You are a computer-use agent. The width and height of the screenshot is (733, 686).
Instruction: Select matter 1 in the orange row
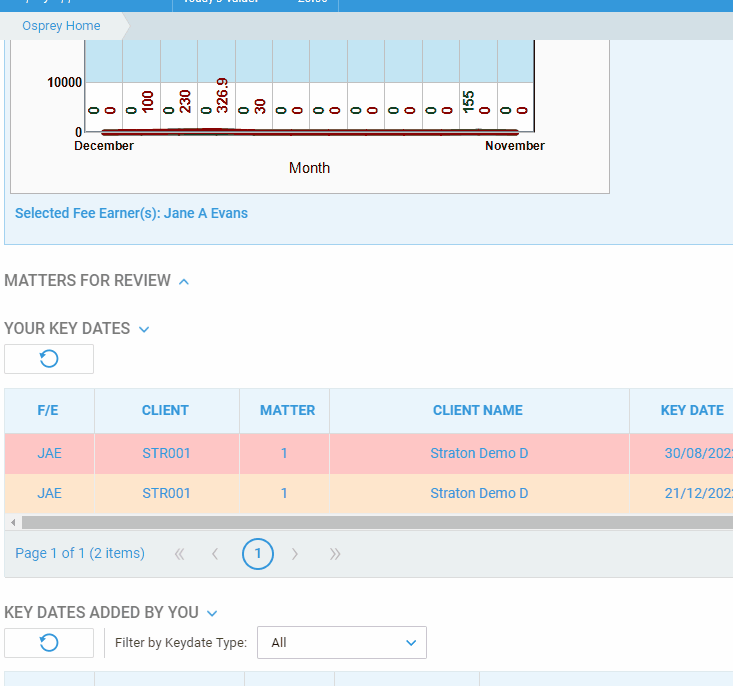coord(284,493)
